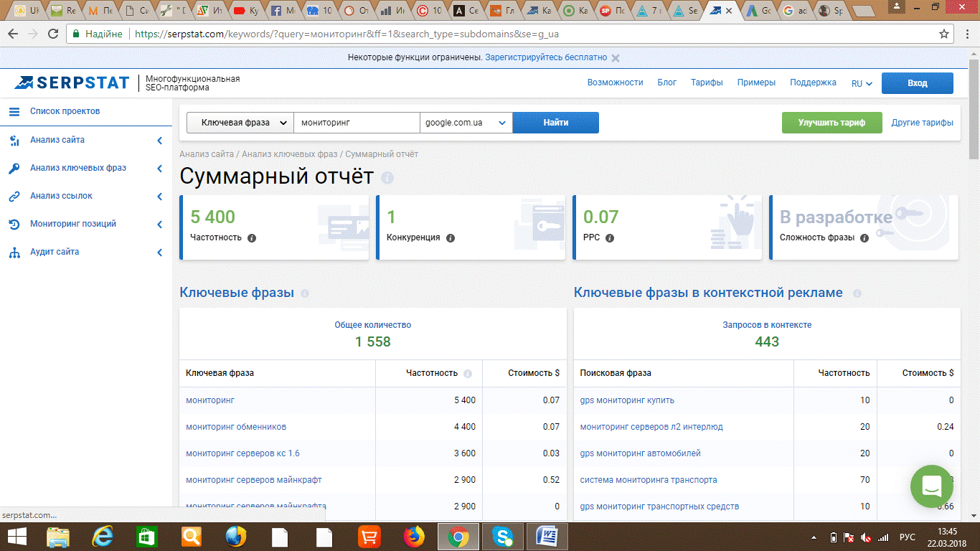Click the info icon beside PPC
Viewport: 980px width, 551px height.
pos(610,237)
